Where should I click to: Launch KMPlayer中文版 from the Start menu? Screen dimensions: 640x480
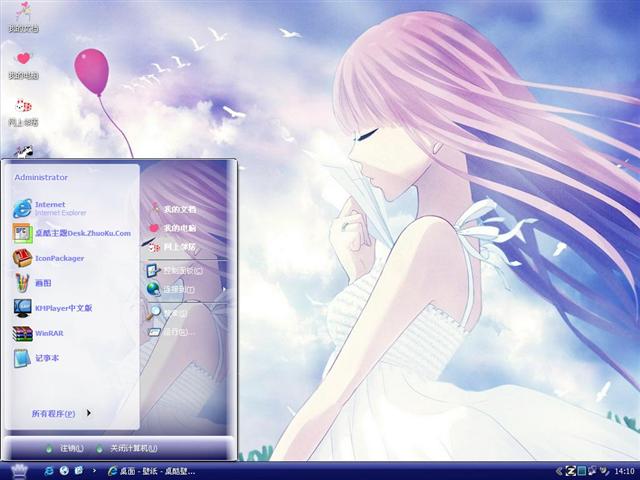(52, 308)
